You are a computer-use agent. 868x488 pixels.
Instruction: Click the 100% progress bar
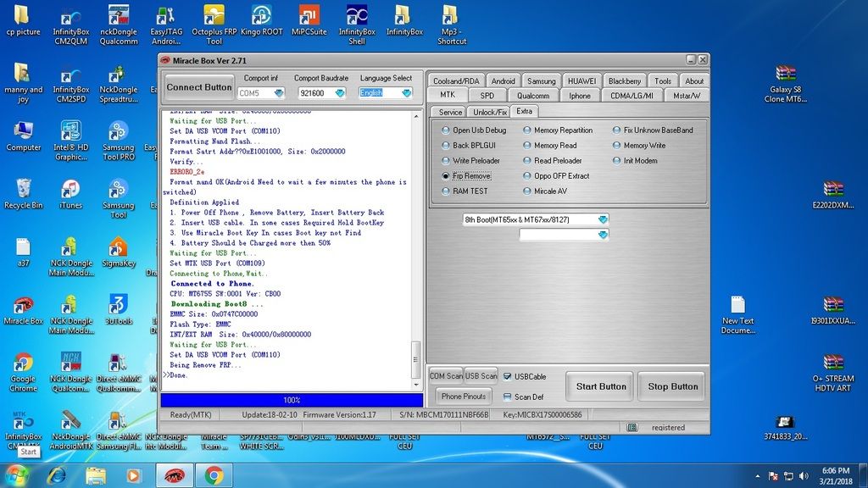pyautogui.click(x=292, y=400)
